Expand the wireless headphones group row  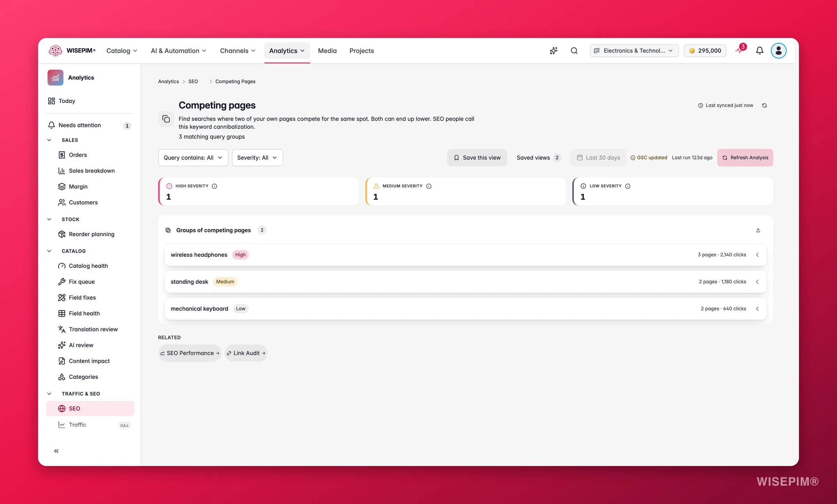pos(465,255)
